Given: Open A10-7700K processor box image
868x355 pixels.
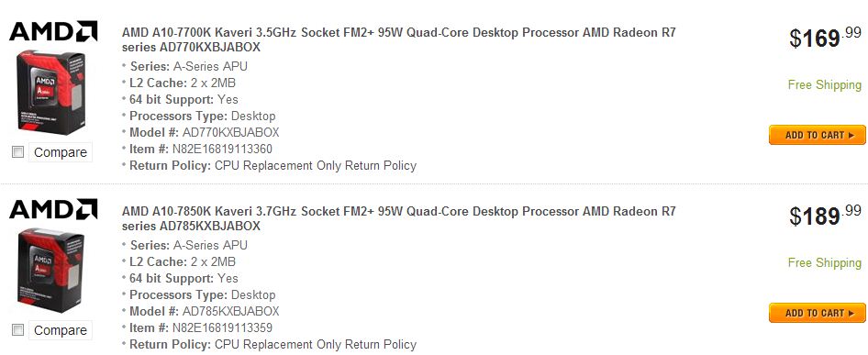Looking at the screenshot, I should point(51,92).
